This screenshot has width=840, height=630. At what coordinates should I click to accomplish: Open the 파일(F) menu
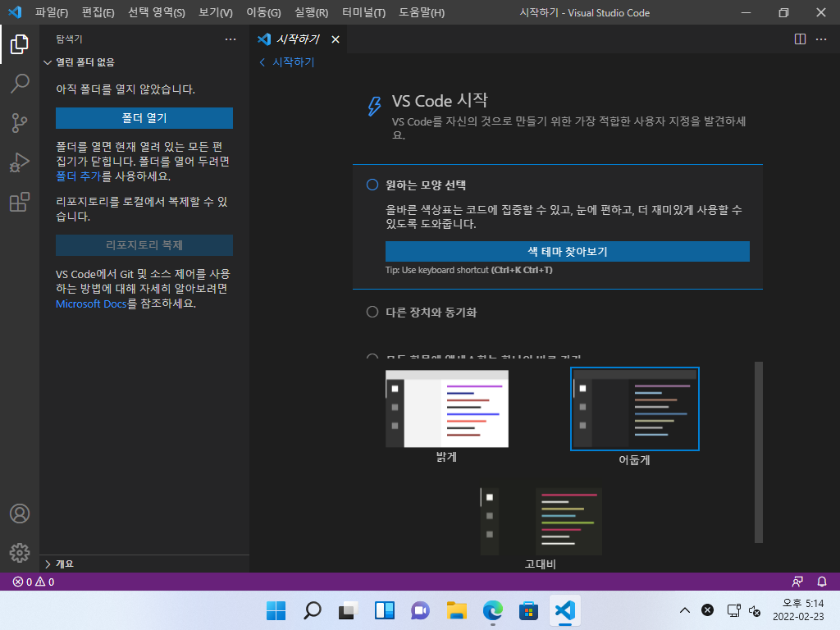coord(52,12)
